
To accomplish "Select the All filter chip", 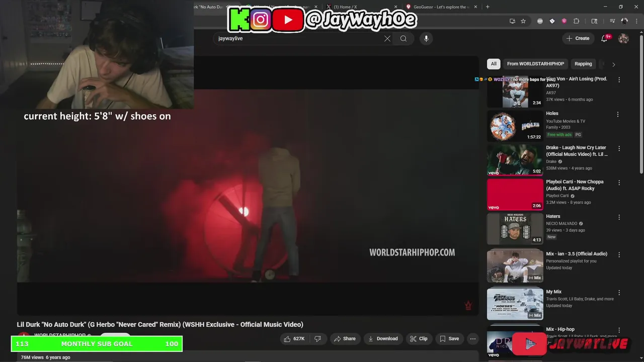I will (494, 64).
